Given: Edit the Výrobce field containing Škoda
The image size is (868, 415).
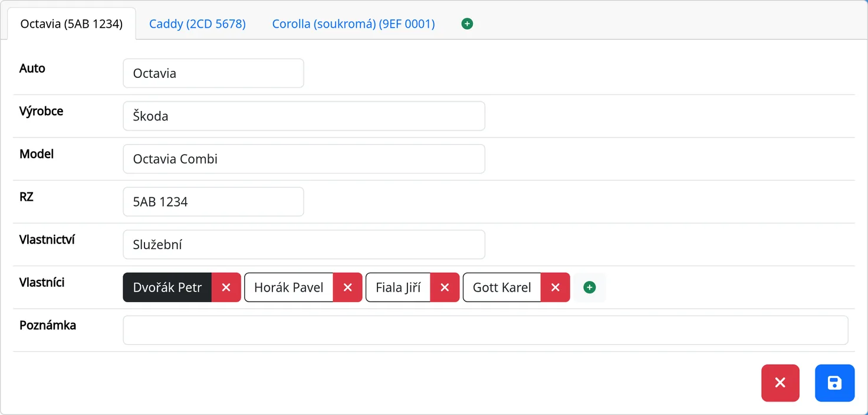Looking at the screenshot, I should pyautogui.click(x=304, y=116).
